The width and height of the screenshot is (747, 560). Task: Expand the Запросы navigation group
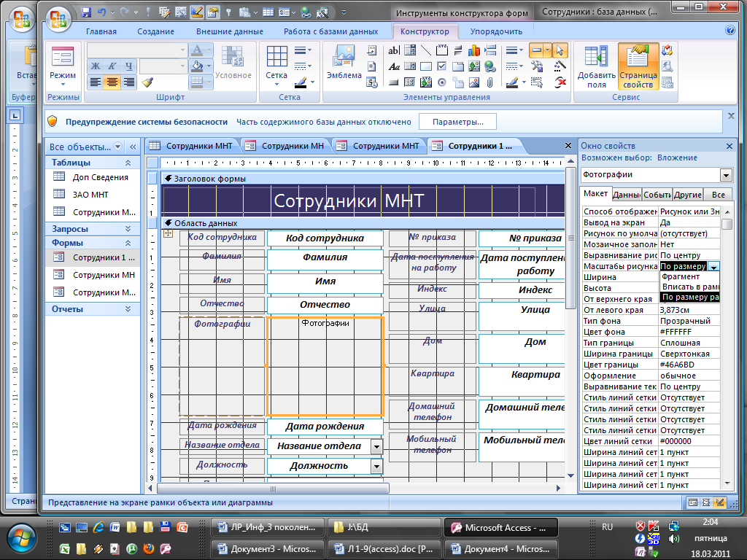(x=128, y=229)
